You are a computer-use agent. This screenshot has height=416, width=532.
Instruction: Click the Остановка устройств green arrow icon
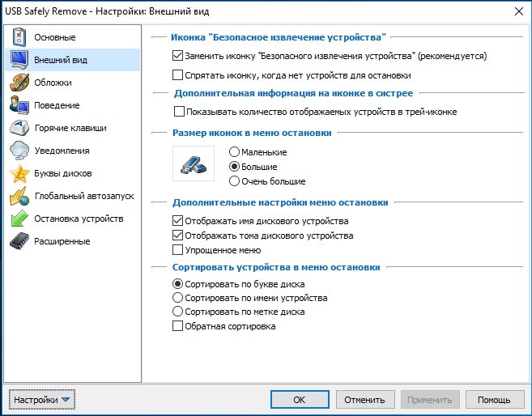click(x=19, y=219)
